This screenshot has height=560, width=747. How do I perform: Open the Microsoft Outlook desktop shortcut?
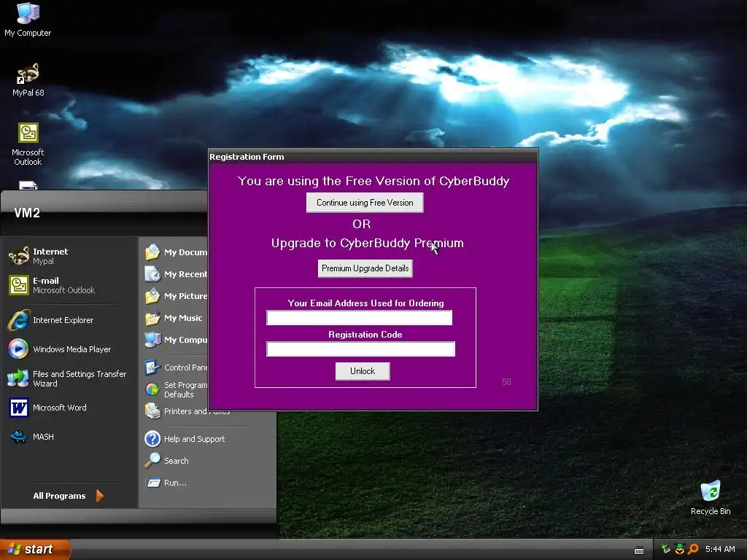28,144
